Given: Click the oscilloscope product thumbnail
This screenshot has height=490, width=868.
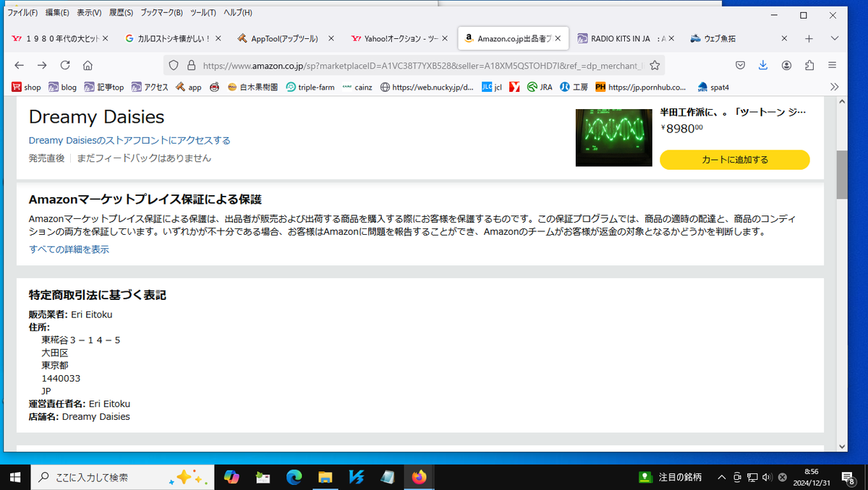Looking at the screenshot, I should click(x=613, y=137).
